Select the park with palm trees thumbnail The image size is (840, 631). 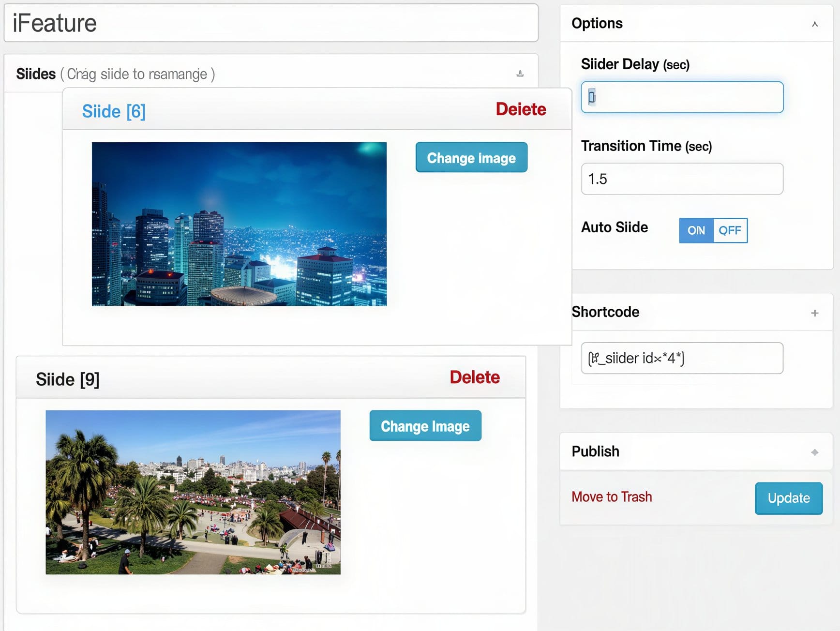click(193, 492)
